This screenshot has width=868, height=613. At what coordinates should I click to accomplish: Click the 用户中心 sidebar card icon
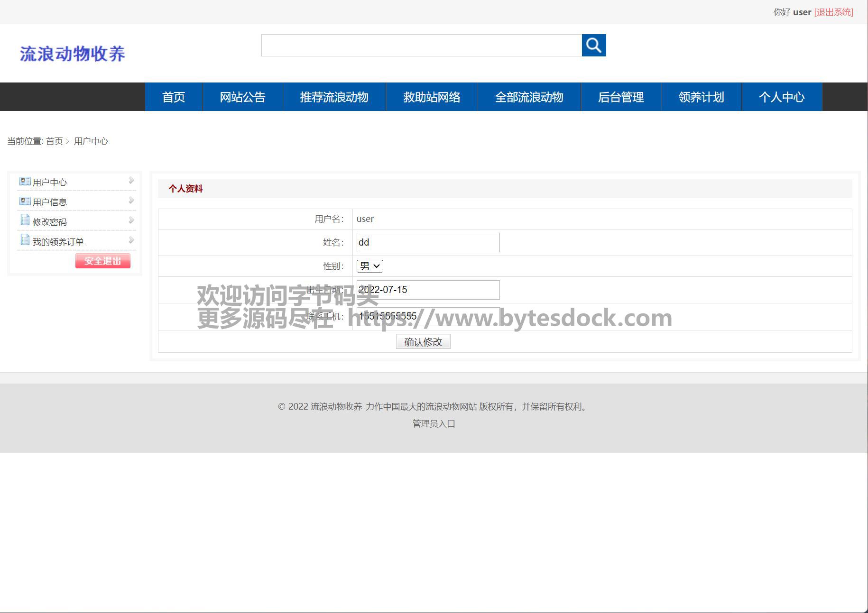point(25,182)
